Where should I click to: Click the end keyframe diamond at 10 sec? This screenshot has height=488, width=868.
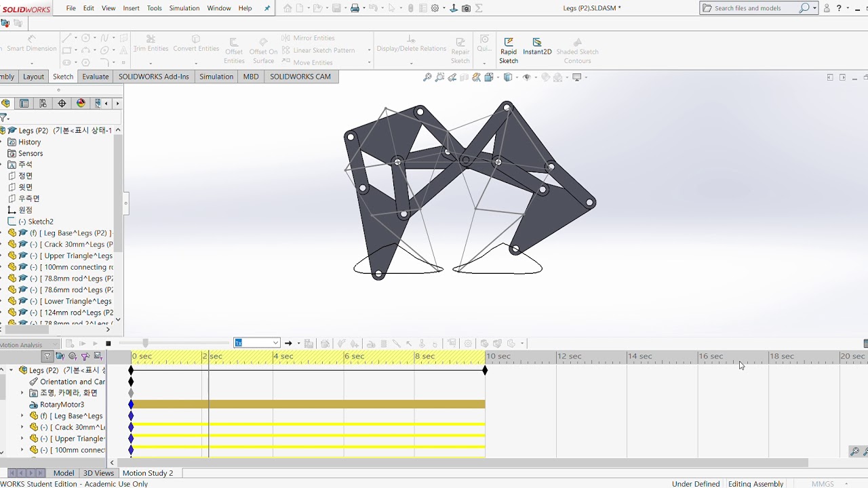click(485, 370)
